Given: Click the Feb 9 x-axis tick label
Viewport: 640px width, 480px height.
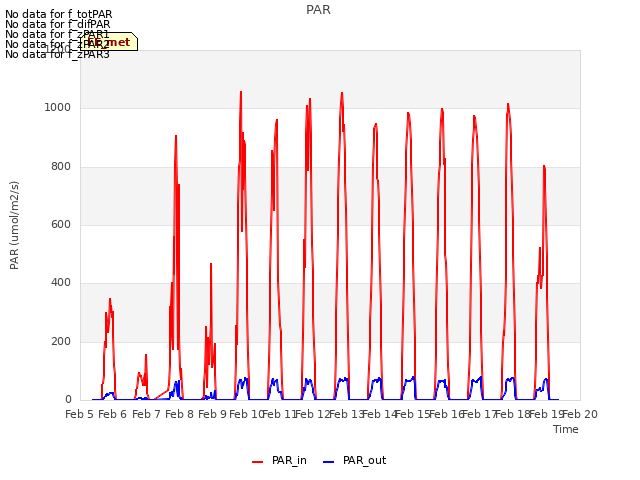Looking at the screenshot, I should pyautogui.click(x=212, y=415).
